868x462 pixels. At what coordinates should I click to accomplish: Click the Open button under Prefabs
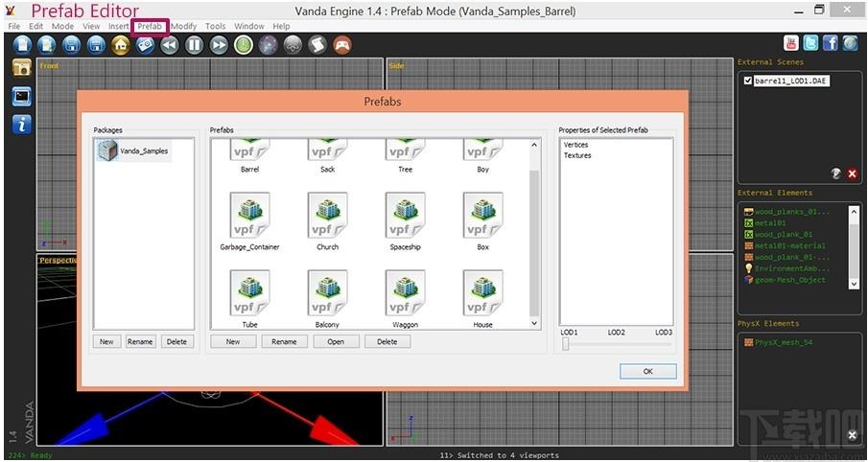(336, 342)
